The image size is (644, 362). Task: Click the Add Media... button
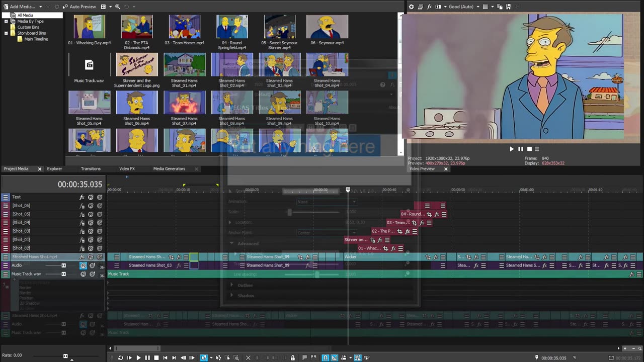(19, 7)
